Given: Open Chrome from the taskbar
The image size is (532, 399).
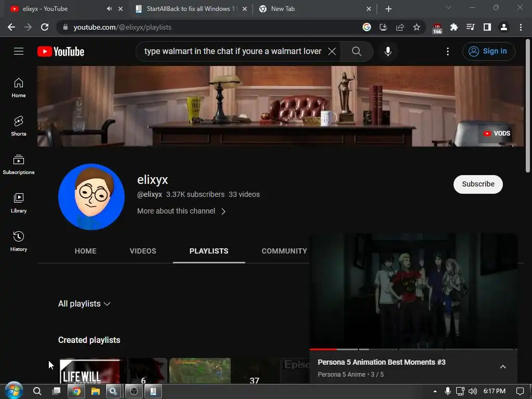Looking at the screenshot, I should tap(76, 392).
